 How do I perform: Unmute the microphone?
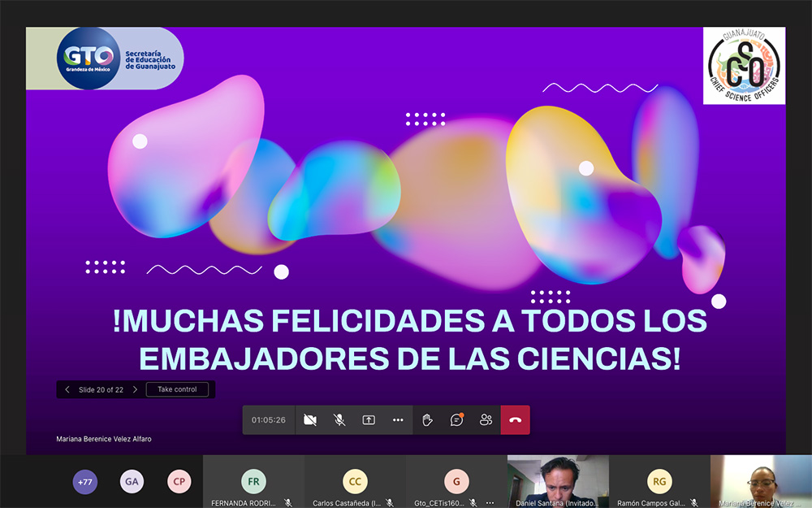339,420
